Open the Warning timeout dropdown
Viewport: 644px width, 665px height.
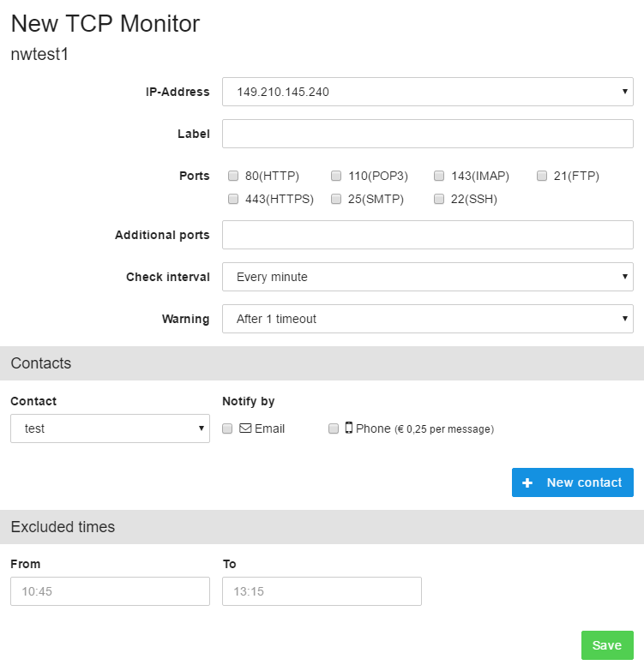coord(428,319)
